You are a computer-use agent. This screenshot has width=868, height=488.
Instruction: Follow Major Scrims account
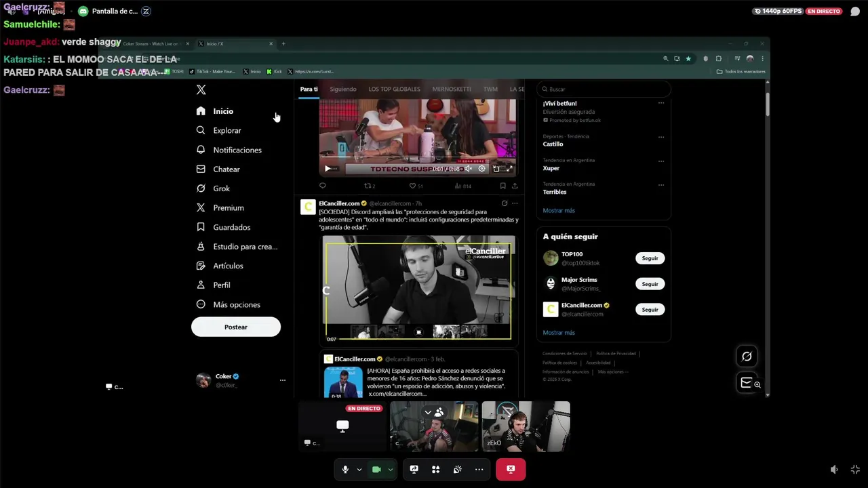(x=650, y=284)
